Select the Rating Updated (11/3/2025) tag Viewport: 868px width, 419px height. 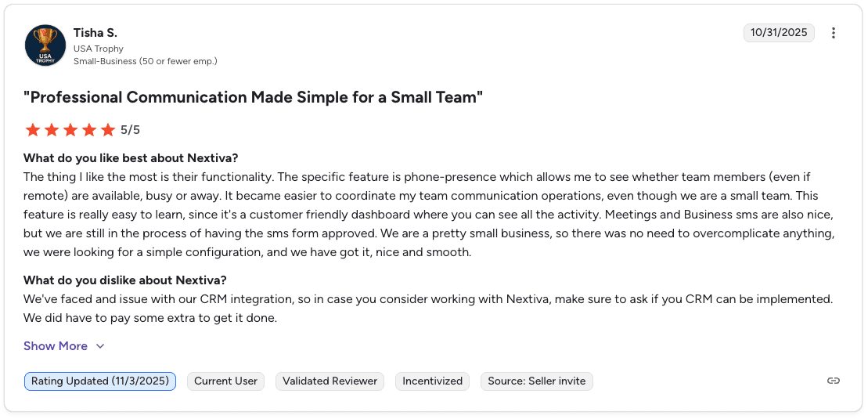click(x=100, y=381)
